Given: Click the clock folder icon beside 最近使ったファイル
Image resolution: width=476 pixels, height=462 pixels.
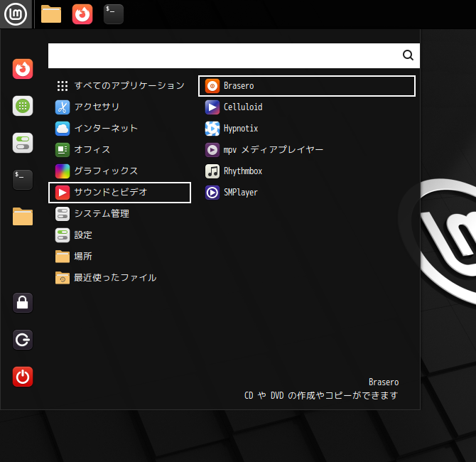Looking at the screenshot, I should pyautogui.click(x=63, y=278).
